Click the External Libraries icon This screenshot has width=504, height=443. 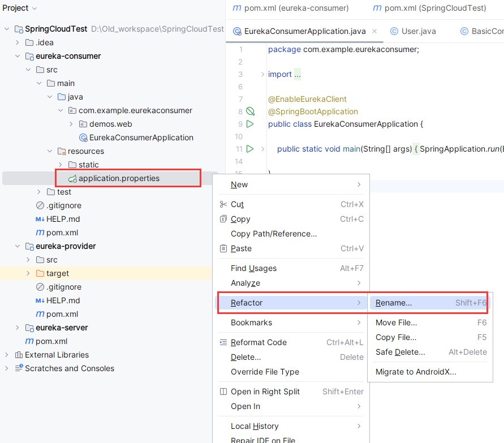point(19,355)
